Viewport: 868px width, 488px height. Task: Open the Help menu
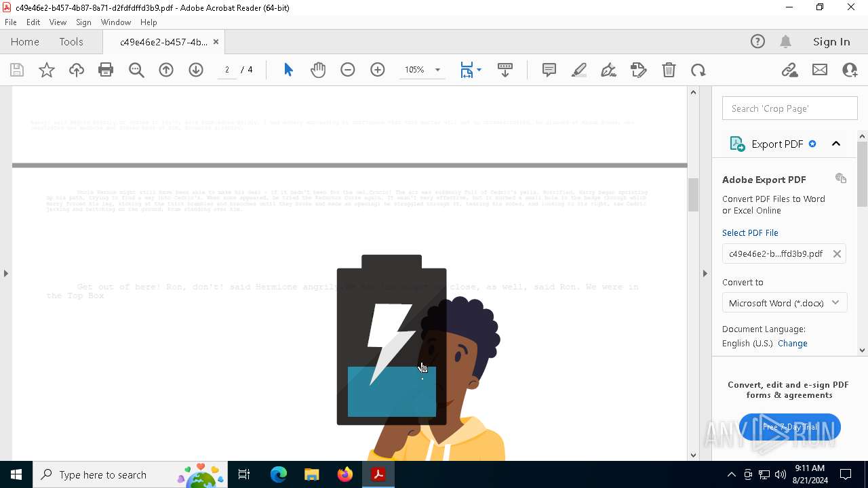click(x=149, y=22)
